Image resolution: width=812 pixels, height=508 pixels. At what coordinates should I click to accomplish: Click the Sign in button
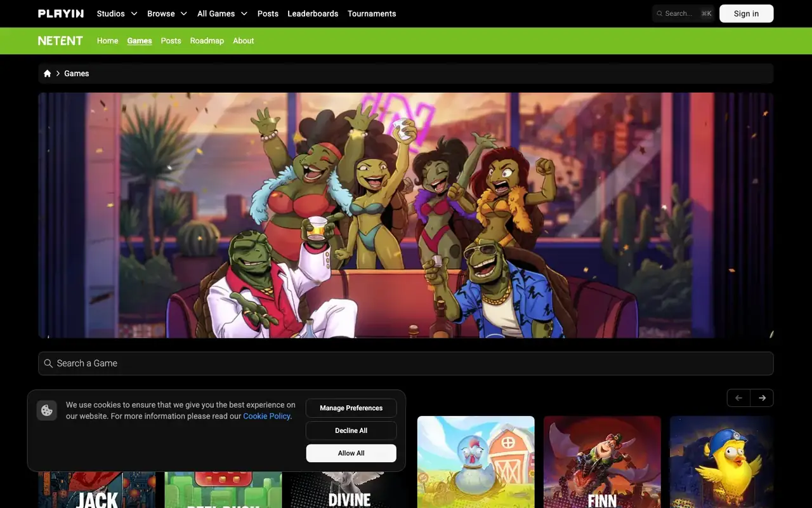[746, 13]
